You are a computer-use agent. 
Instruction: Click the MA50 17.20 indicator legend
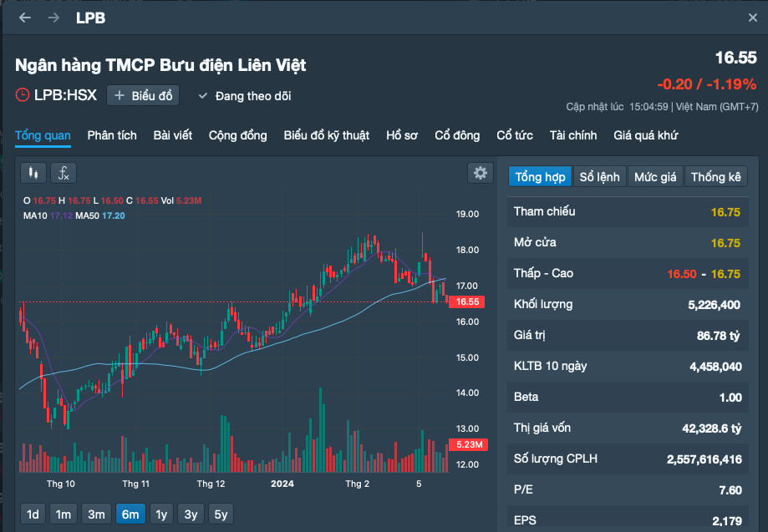pos(100,215)
